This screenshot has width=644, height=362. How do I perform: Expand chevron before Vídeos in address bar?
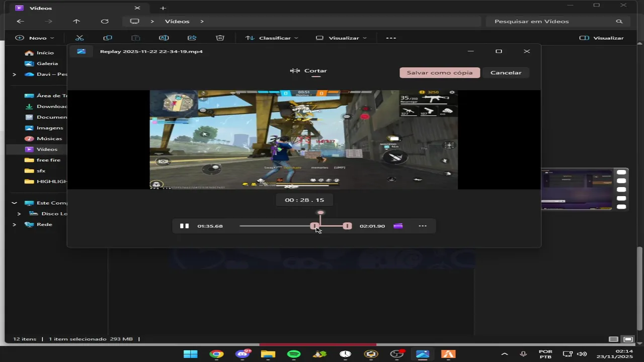152,22
